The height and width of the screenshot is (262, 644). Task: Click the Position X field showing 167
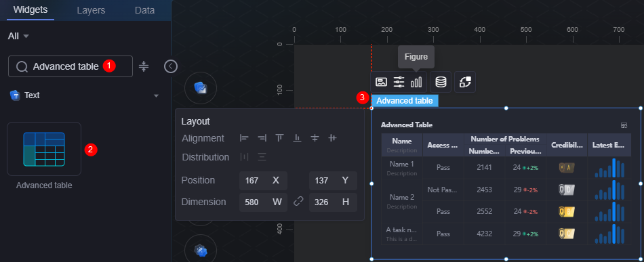point(263,180)
